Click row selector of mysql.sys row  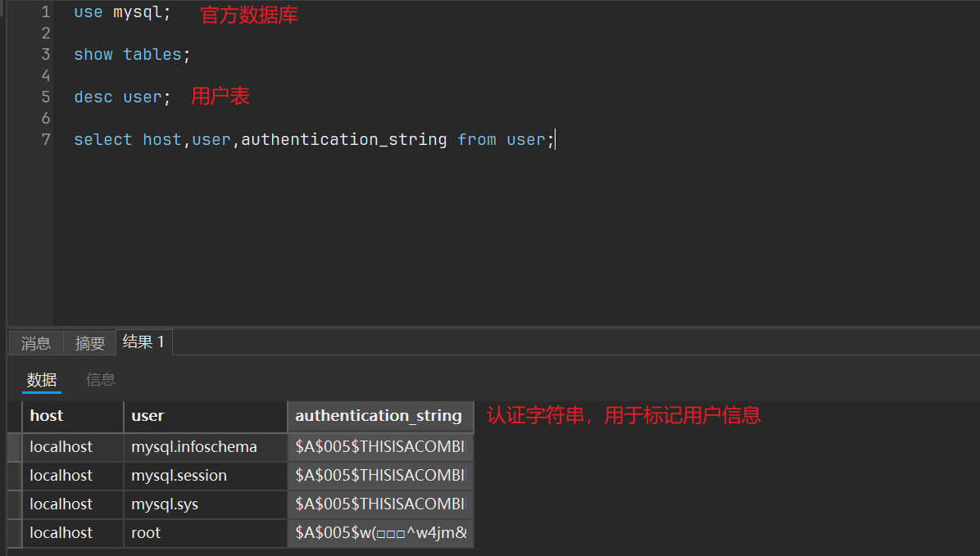15,504
